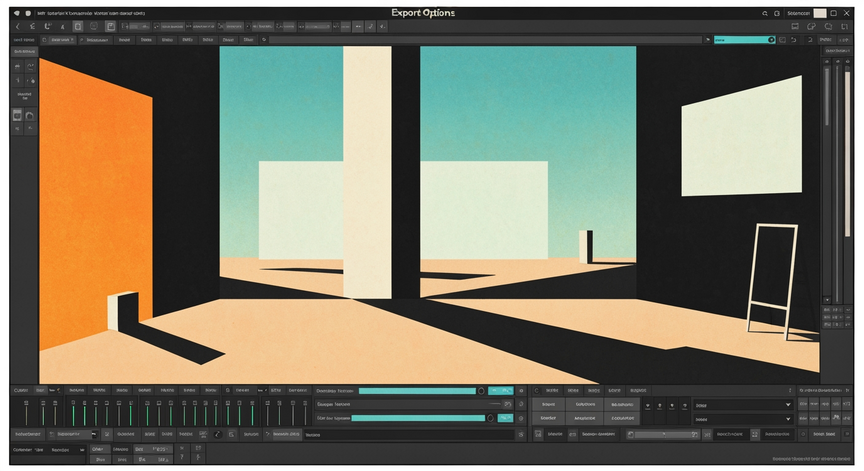Click the leftmost small arrow stepper beside the button grid

tap(647, 406)
